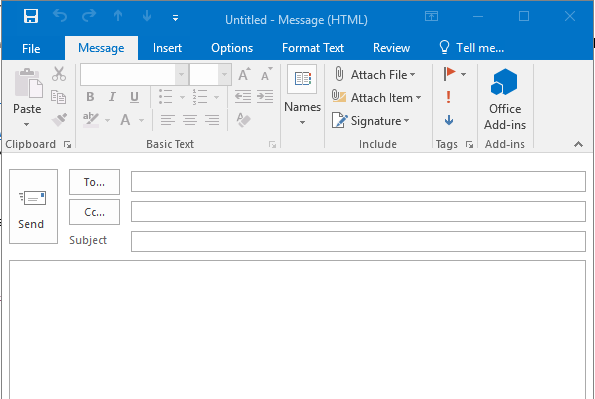Set Low Importance blue down arrow
This screenshot has height=399, width=595.
[449, 120]
